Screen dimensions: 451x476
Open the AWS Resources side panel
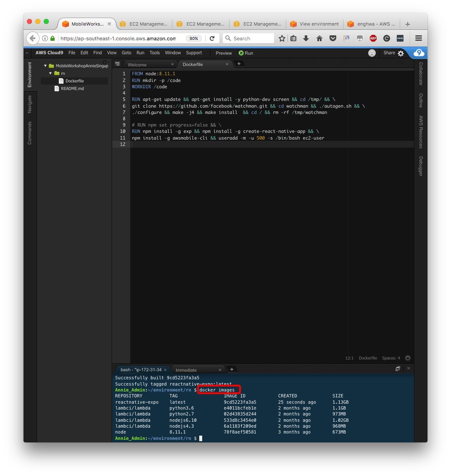[x=421, y=132]
